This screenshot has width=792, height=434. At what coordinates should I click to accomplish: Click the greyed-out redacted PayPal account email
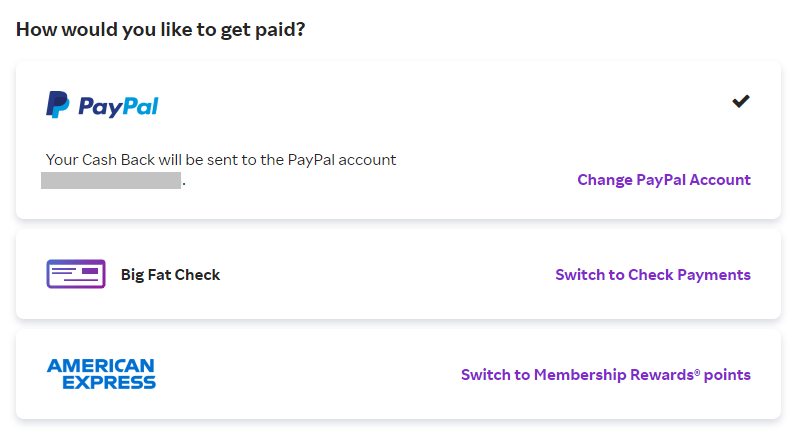[111, 181]
